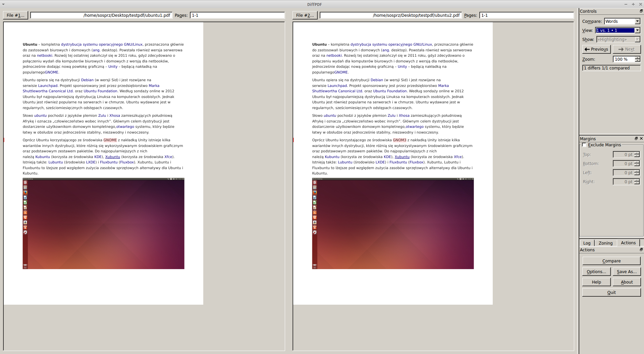Click the File #1... button
Screen dimensions: 644x354
(15, 15)
